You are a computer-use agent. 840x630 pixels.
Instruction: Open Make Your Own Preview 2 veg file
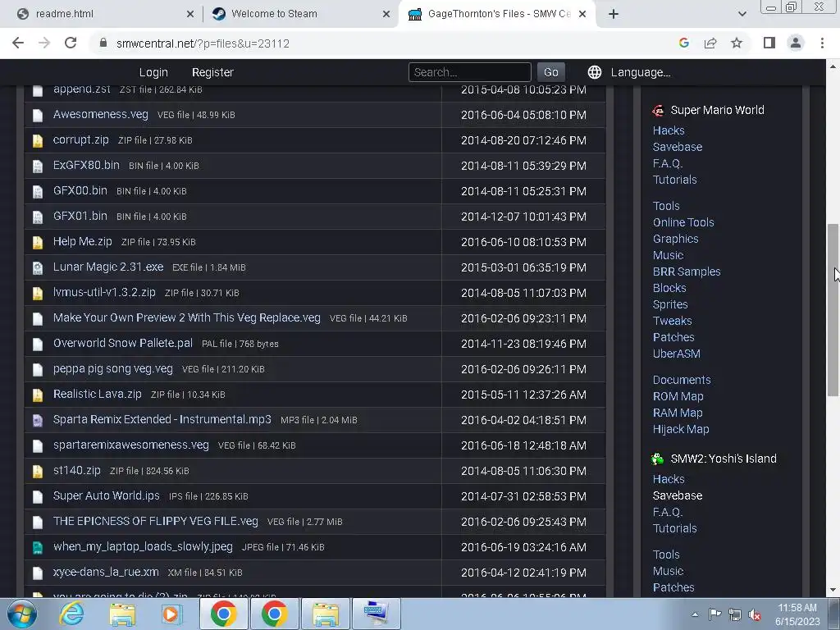click(186, 317)
